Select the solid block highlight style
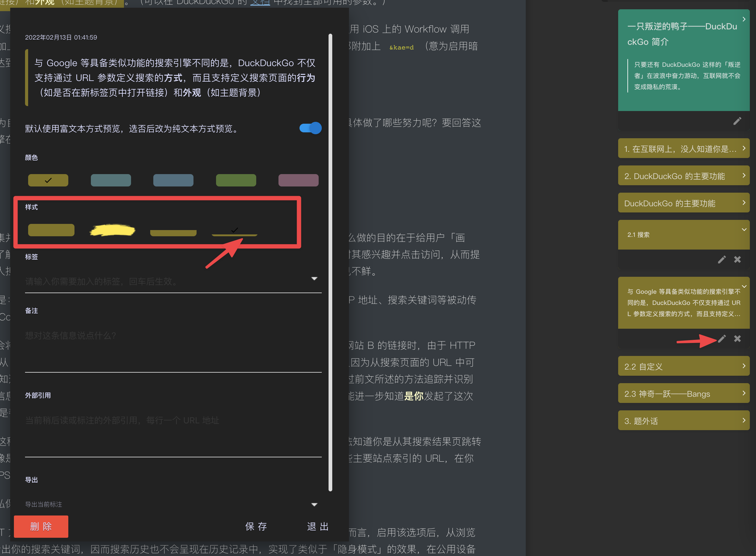This screenshot has height=556, width=756. 51,230
